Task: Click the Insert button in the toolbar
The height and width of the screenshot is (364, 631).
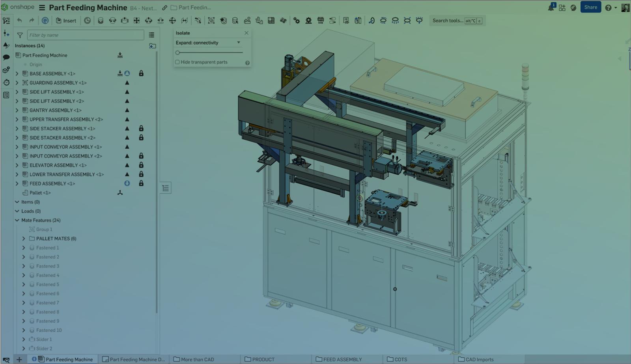Action: coord(66,21)
